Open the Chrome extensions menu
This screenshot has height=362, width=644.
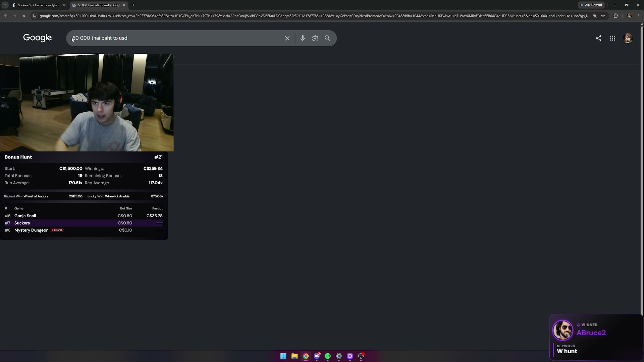pyautogui.click(x=616, y=16)
